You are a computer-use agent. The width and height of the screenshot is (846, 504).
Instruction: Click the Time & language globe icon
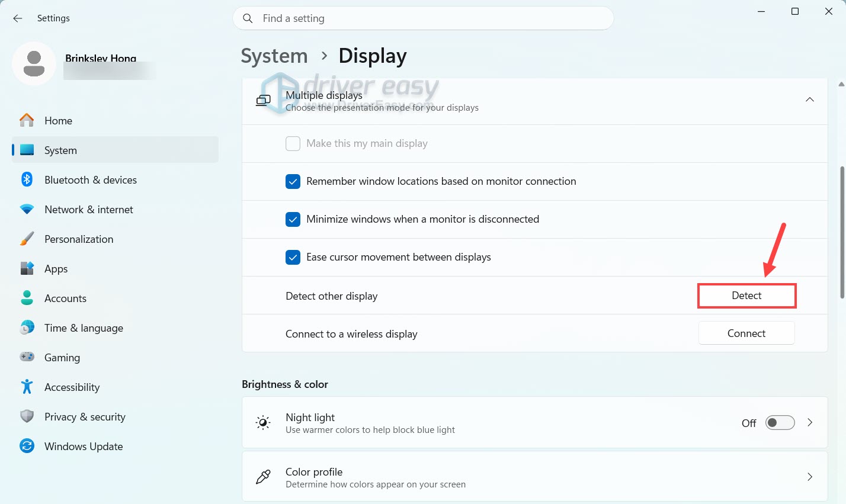27,328
